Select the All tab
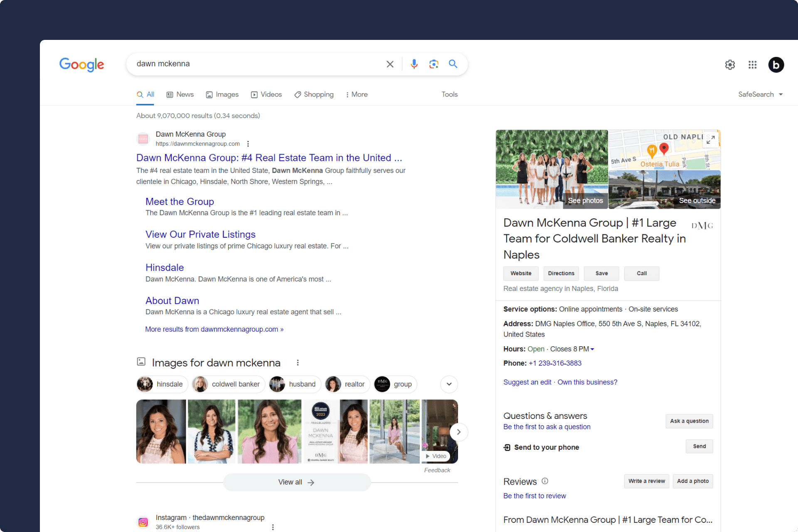 (145, 94)
